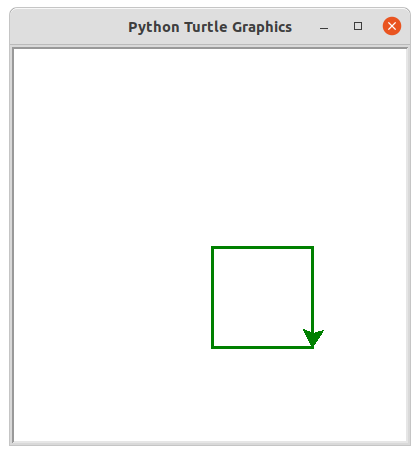This screenshot has width=420, height=455.
Task: Click the gray canvas frame's bottom border
Action: click(x=210, y=443)
